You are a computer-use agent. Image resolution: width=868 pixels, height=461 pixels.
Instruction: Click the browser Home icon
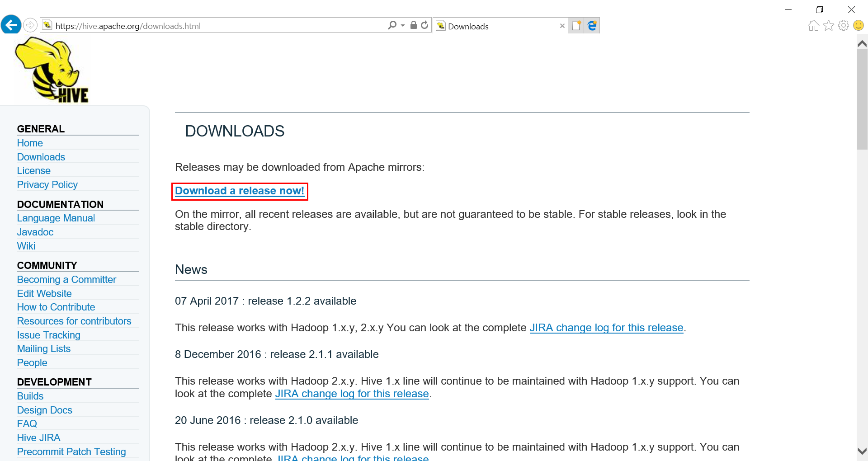tap(813, 26)
